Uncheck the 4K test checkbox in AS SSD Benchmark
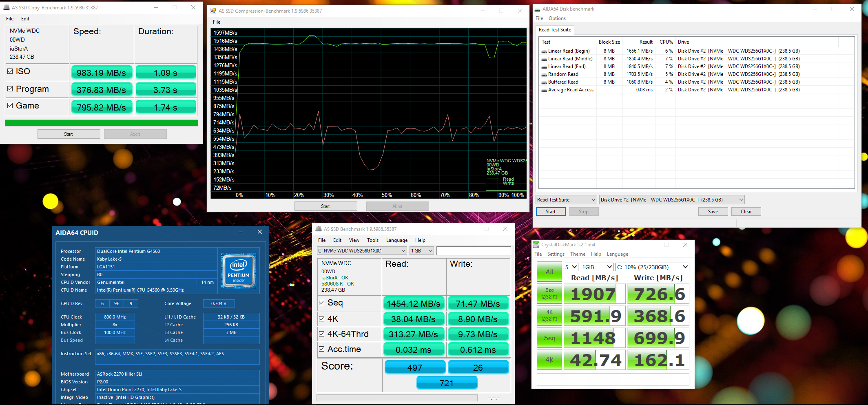 322,319
